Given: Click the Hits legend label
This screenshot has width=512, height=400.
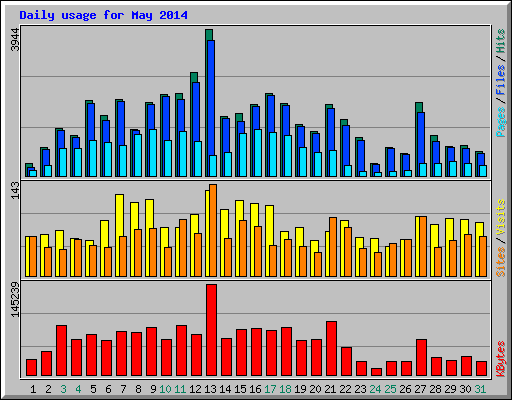Looking at the screenshot, I should click(501, 41).
